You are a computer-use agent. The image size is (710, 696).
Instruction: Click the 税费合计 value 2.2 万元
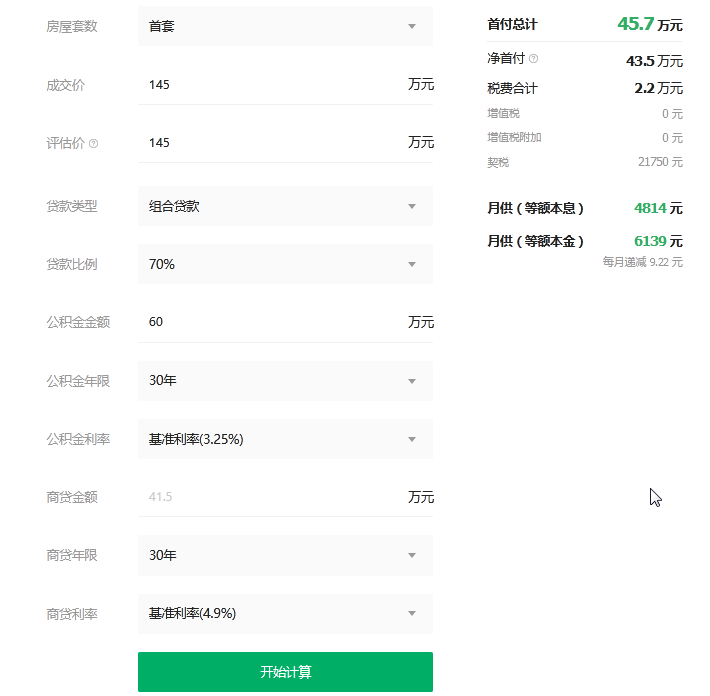point(658,88)
